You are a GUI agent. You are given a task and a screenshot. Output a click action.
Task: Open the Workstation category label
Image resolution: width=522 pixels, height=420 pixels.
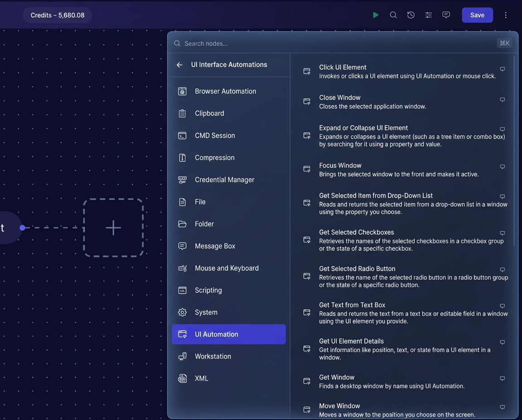point(213,357)
